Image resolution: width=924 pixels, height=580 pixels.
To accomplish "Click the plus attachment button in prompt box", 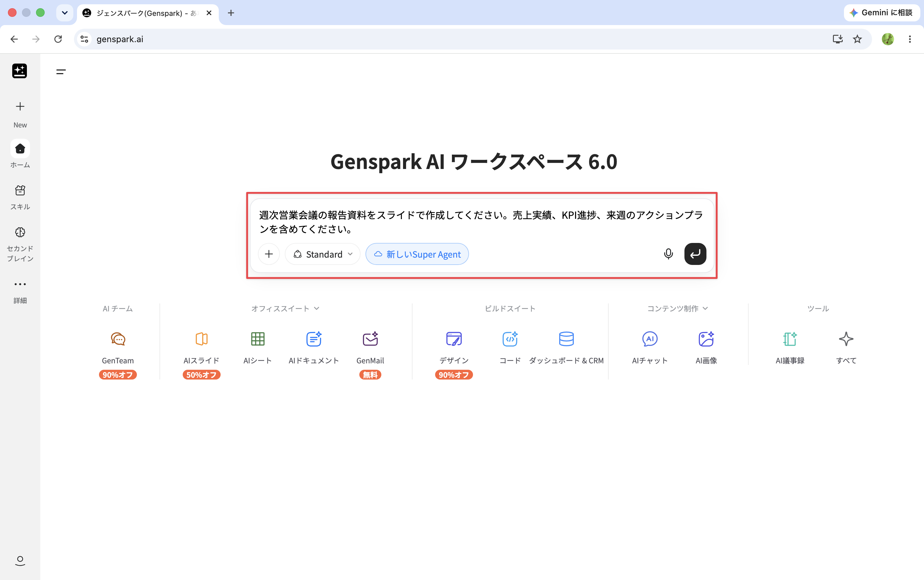I will (269, 254).
